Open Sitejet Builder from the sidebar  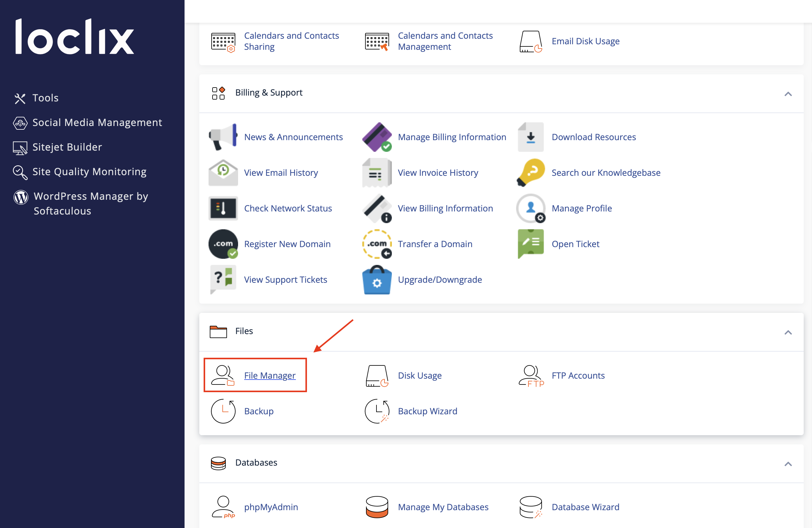[67, 147]
